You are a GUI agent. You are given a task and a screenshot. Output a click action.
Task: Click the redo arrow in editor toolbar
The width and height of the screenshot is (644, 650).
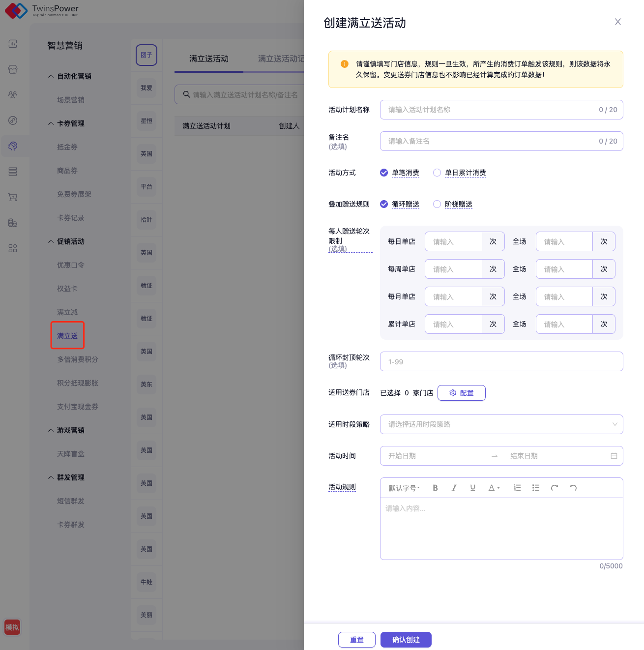click(x=555, y=488)
